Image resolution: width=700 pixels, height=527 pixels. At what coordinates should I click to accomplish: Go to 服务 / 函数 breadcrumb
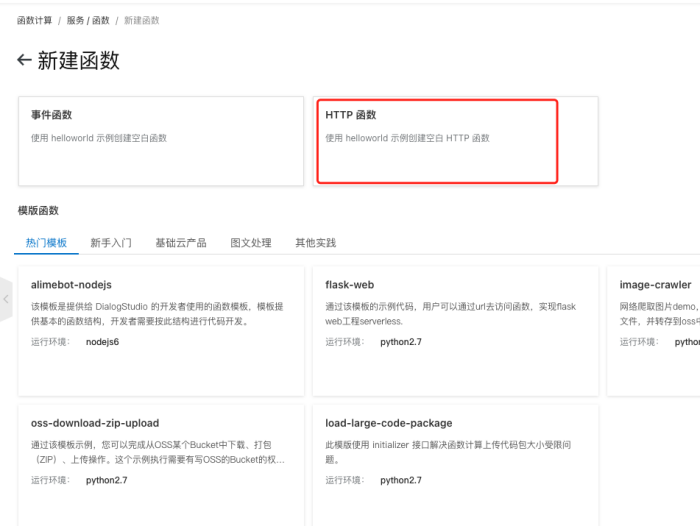(89, 20)
